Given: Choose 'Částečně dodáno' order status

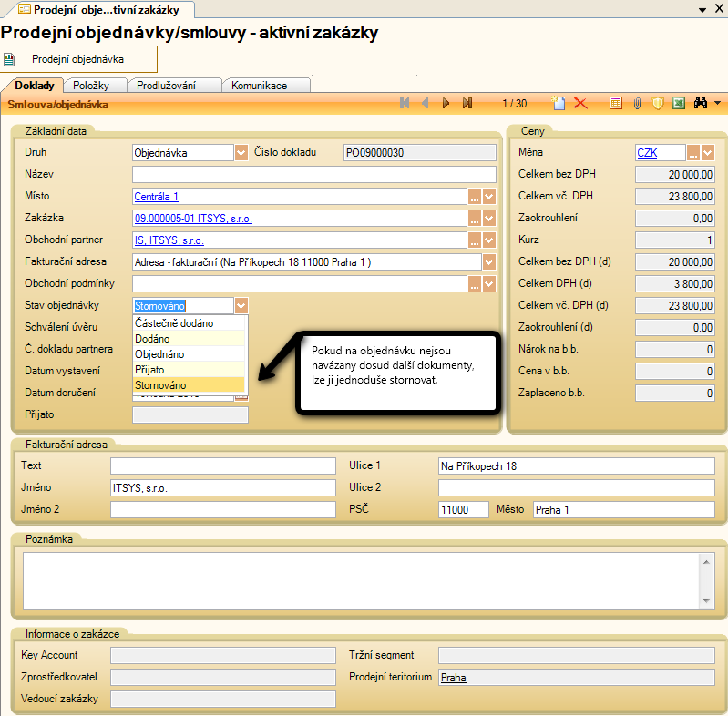Looking at the screenshot, I should (174, 322).
